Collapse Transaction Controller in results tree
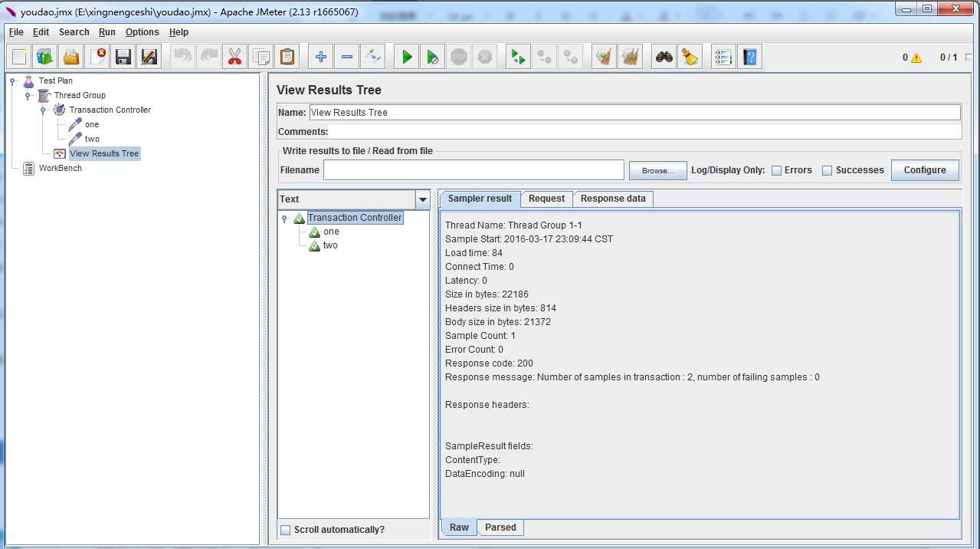This screenshot has width=980, height=549. pos(284,219)
